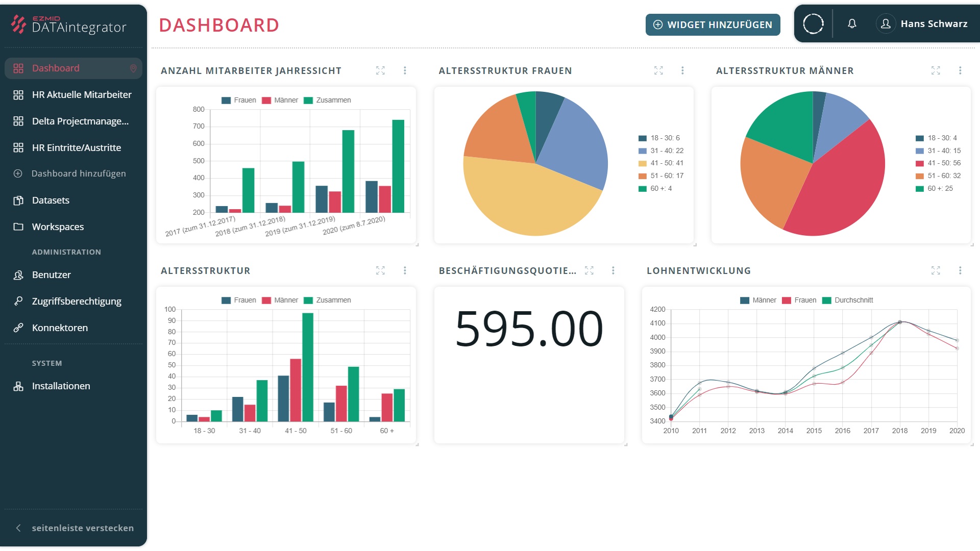Click the tallest green Zusammen bar for 2020
Viewport: 980px width, 551px height.
click(x=398, y=166)
